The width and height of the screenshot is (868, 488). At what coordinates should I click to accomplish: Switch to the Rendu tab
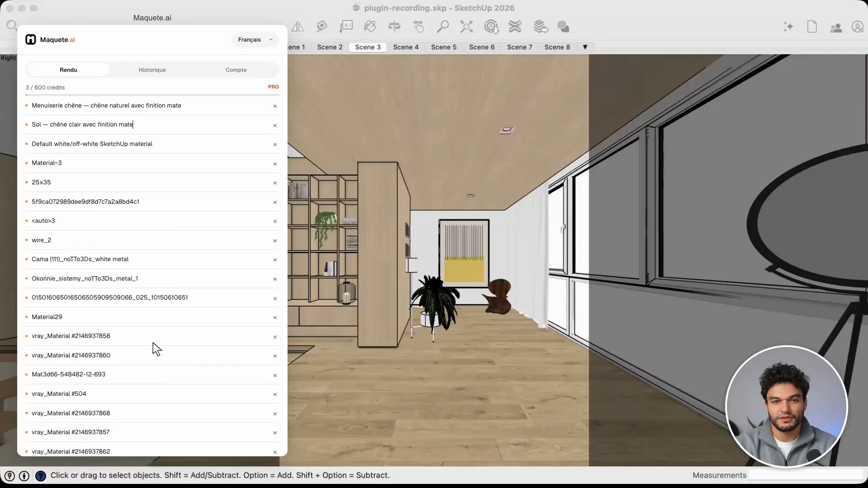pyautogui.click(x=68, y=70)
